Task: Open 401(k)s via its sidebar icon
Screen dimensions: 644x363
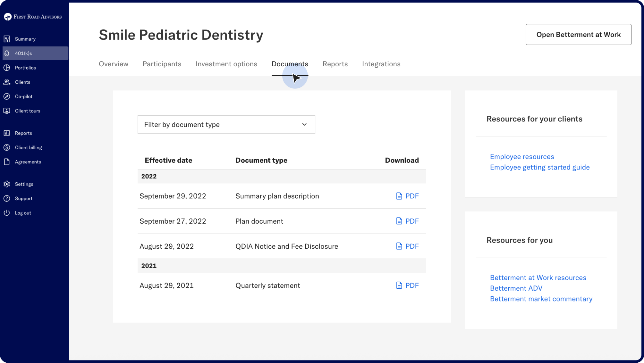Action: pos(7,54)
